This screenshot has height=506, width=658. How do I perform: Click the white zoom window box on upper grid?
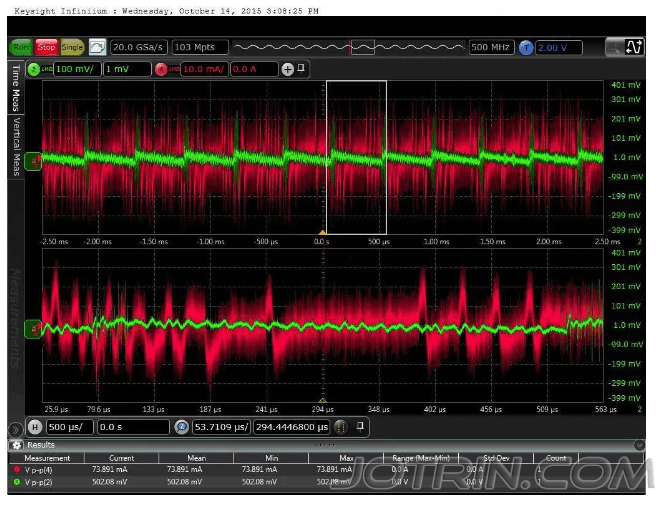[356, 157]
